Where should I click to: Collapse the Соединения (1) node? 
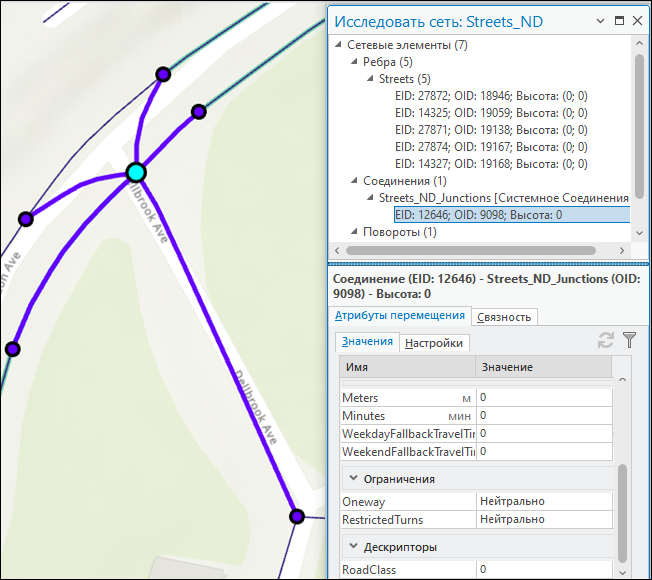coord(354,180)
